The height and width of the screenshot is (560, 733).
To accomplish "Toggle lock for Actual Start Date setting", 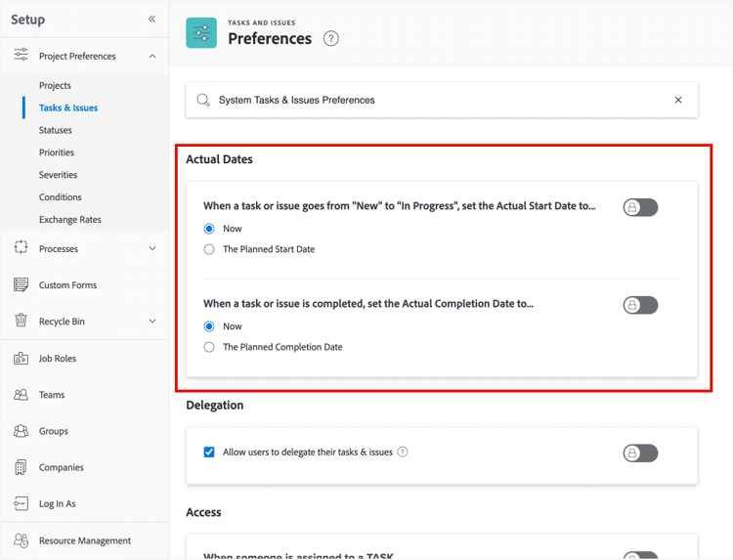I will point(640,207).
